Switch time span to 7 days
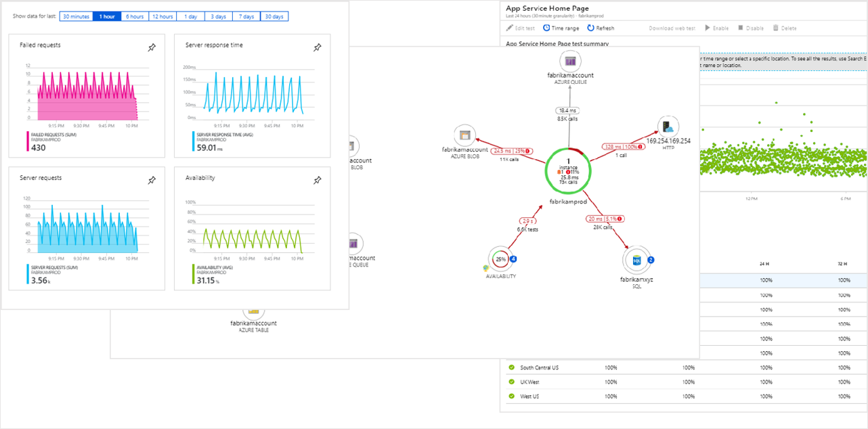The width and height of the screenshot is (868, 429). [x=246, y=16]
